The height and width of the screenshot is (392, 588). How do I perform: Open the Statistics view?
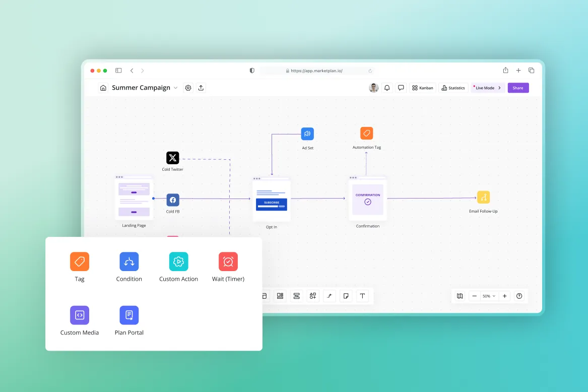click(453, 88)
